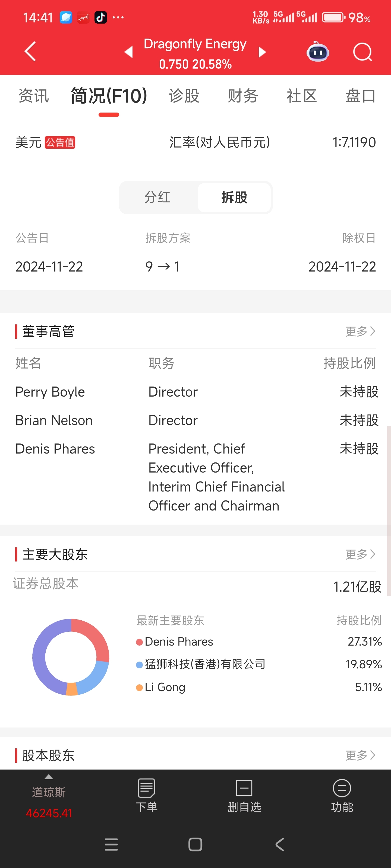Switch to next stock arrow
Screen dimensions: 391x868
pos(262,52)
